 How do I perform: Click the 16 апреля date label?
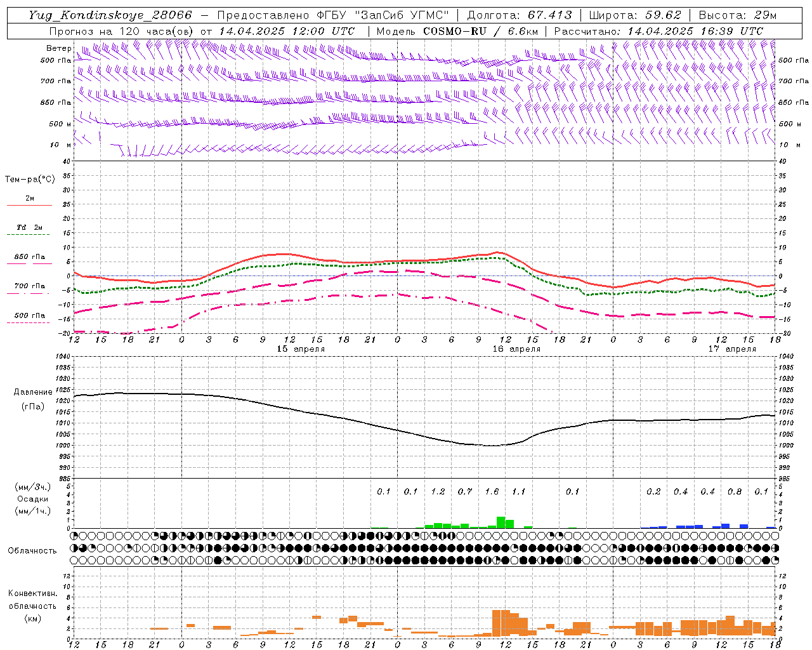click(516, 349)
